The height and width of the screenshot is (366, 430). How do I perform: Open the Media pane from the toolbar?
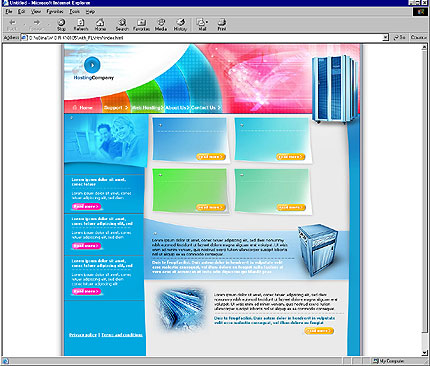(161, 25)
